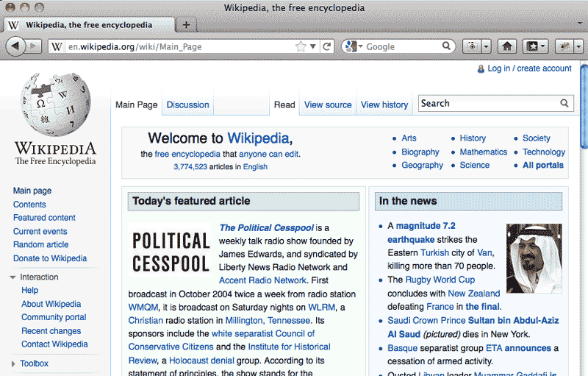Click the vertical page scrollbar thumb
This screenshot has height=376, width=588.
[584, 107]
